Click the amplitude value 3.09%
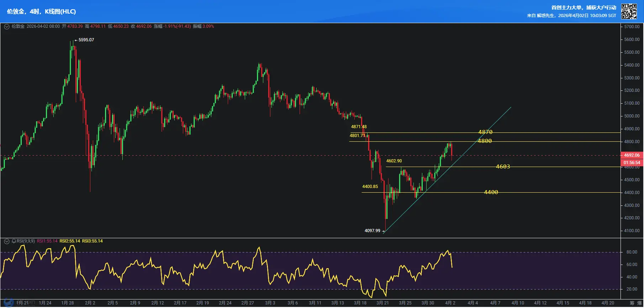This screenshot has height=308, width=644. coord(208,27)
